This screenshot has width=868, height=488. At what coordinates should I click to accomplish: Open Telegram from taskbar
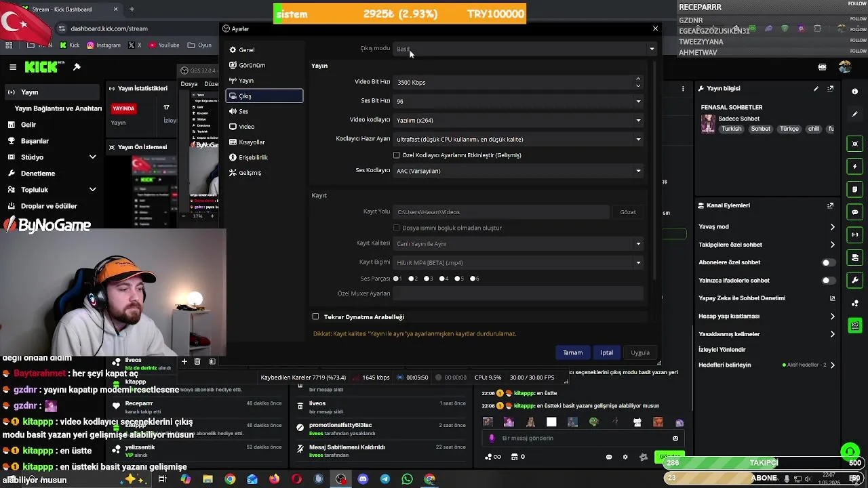[385, 479]
